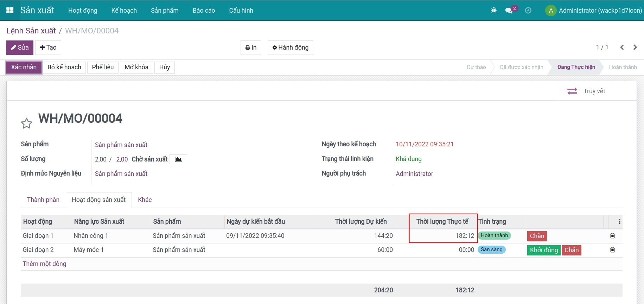Open the column options kebab menu
The image size is (644, 304).
click(x=619, y=222)
